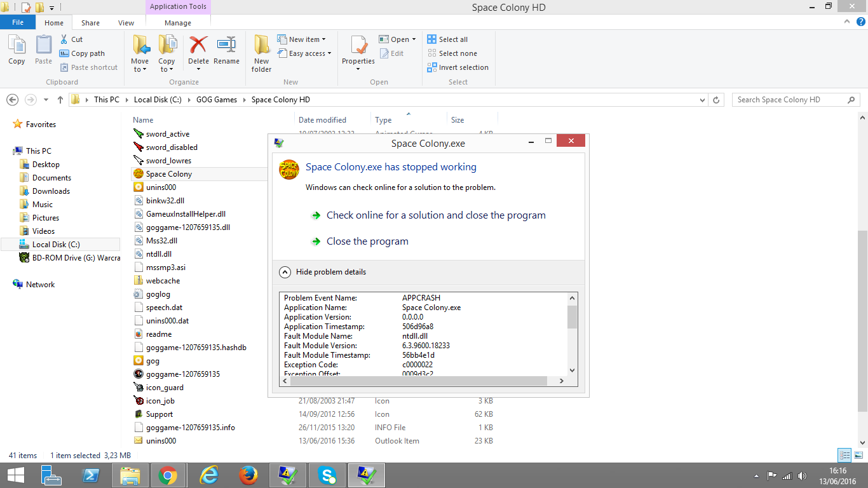Viewport: 868px width, 488px height.
Task: Open Internet Explorer from the taskbar
Action: tap(208, 475)
